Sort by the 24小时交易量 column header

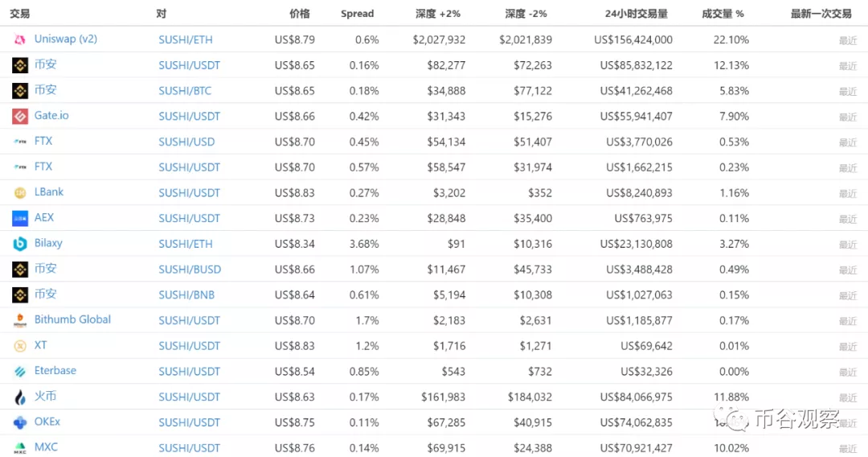(x=636, y=14)
